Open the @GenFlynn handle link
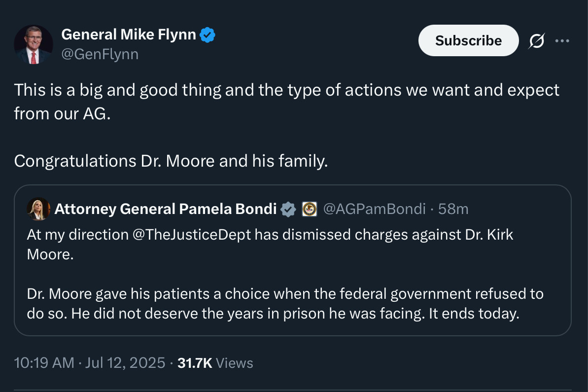Viewport: 588px width, 392px height. pos(100,54)
